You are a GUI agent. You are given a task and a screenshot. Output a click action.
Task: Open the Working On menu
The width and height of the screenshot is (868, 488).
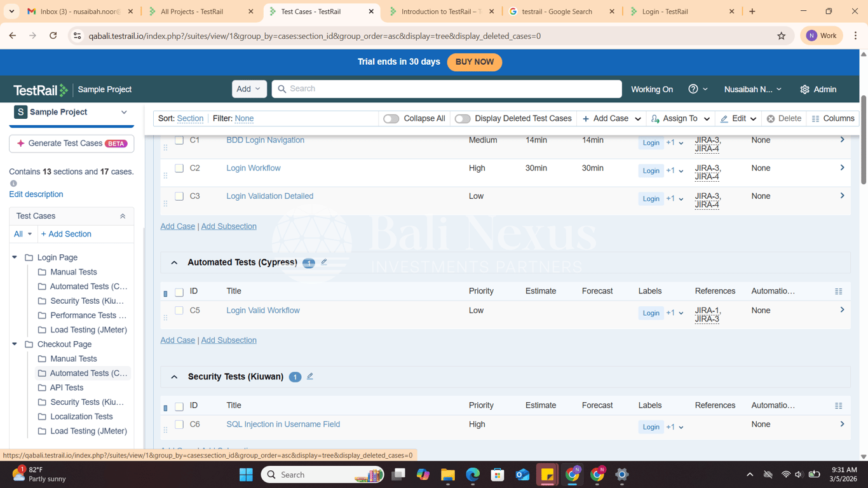[652, 90]
